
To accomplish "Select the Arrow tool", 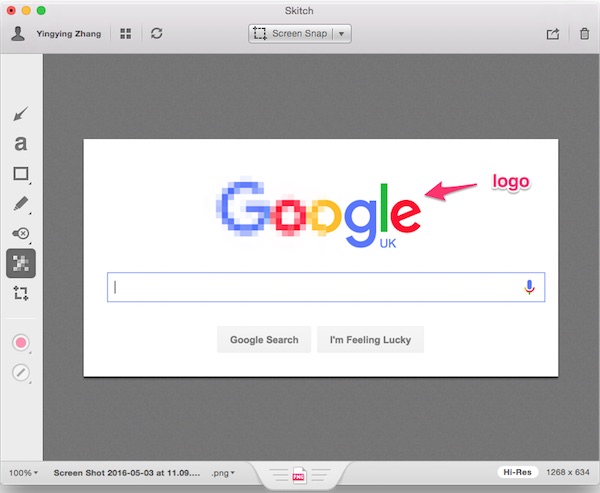I will coord(21,114).
